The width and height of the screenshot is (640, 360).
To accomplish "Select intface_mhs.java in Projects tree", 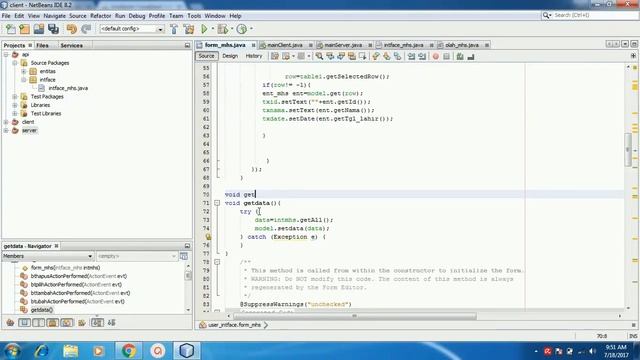I will click(68, 88).
